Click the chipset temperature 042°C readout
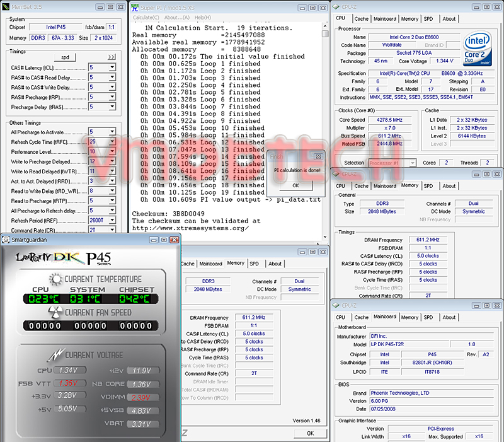504x442 pixels. pyautogui.click(x=134, y=299)
